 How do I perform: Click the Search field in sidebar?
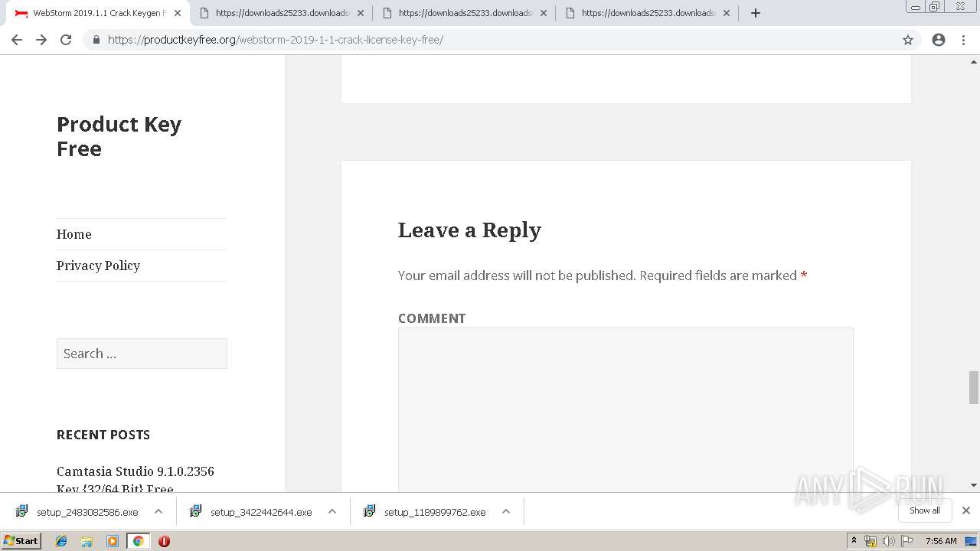[x=142, y=354]
